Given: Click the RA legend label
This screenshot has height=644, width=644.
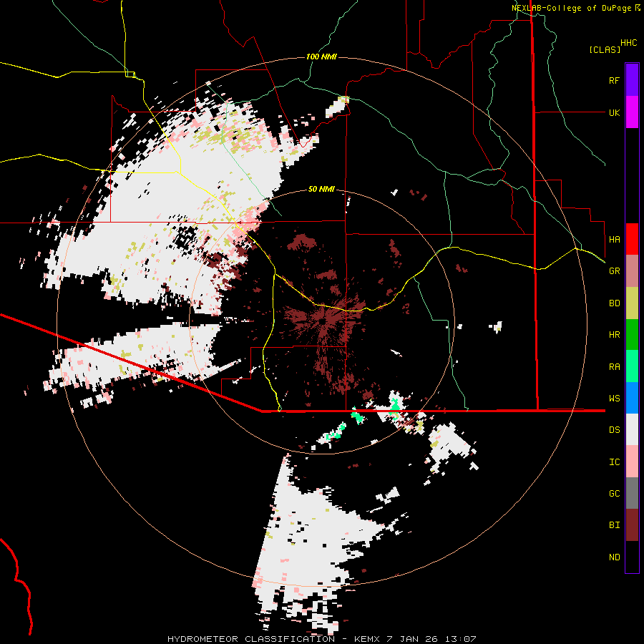Looking at the screenshot, I should pos(614,366).
